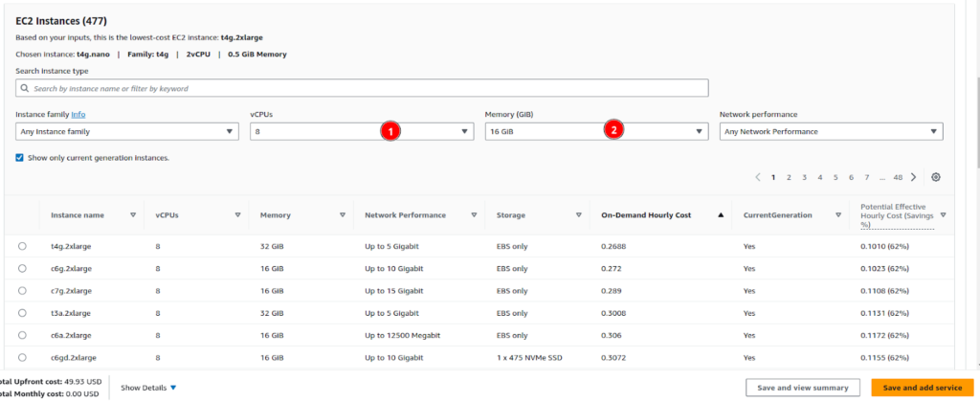Click the c6g.2xlarge instance name
The image size is (980, 402).
(x=71, y=268)
